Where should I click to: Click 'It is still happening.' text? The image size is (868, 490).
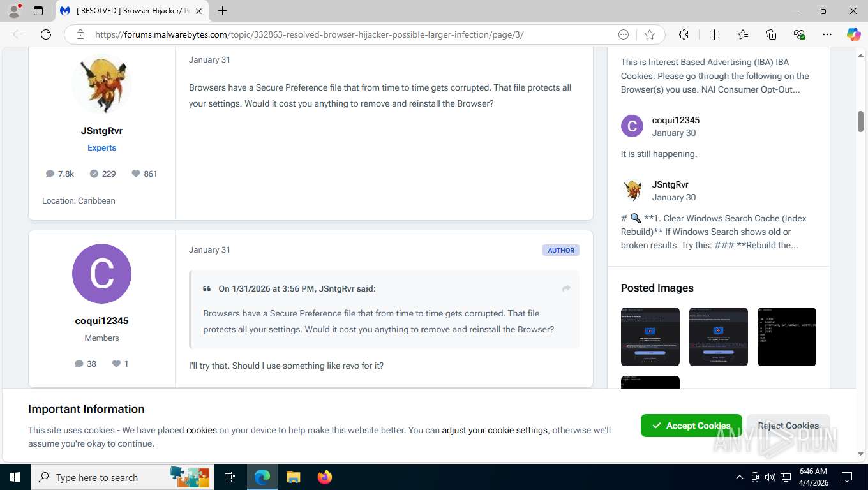[x=659, y=154]
